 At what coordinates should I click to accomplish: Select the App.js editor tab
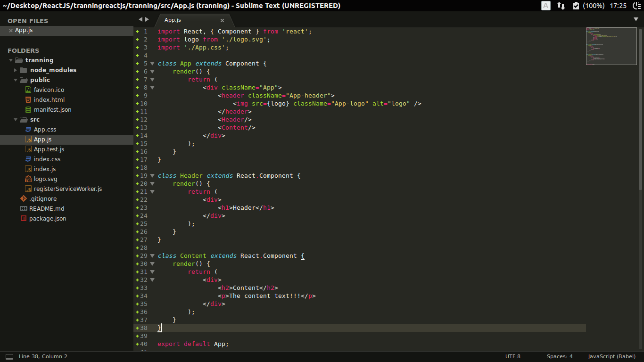click(173, 20)
